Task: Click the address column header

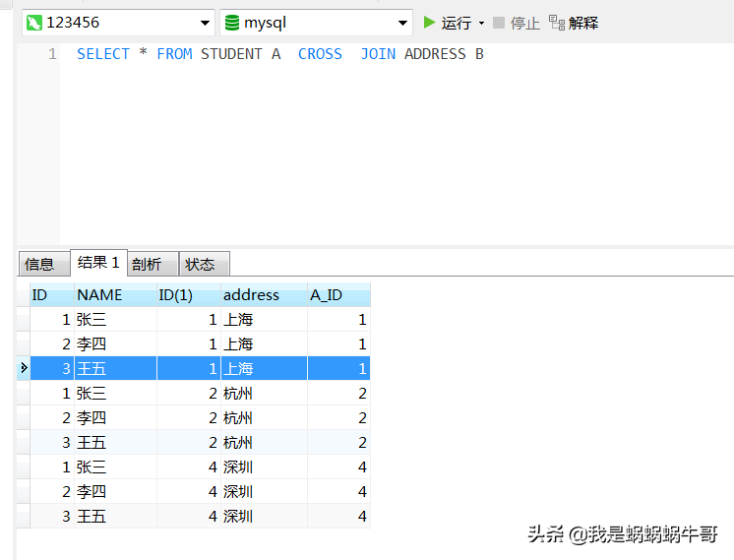Action: point(264,295)
